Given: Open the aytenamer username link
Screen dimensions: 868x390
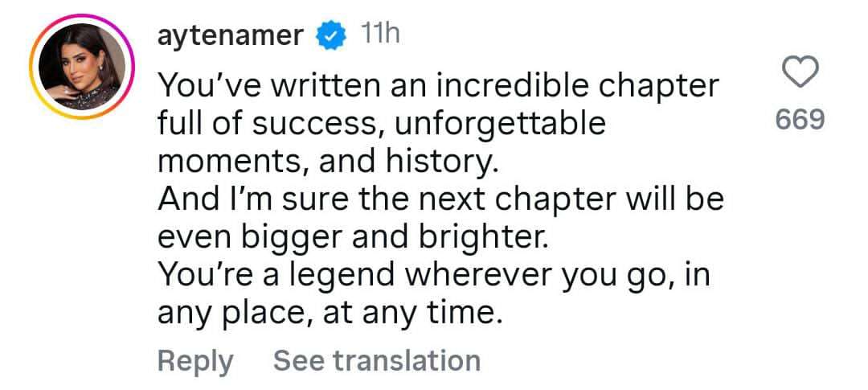Looking at the screenshot, I should point(230,36).
